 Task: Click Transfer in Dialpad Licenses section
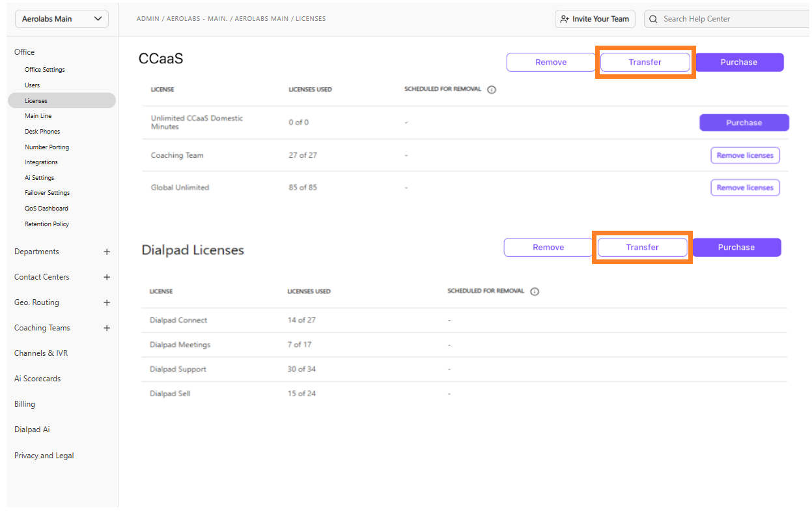(x=642, y=247)
